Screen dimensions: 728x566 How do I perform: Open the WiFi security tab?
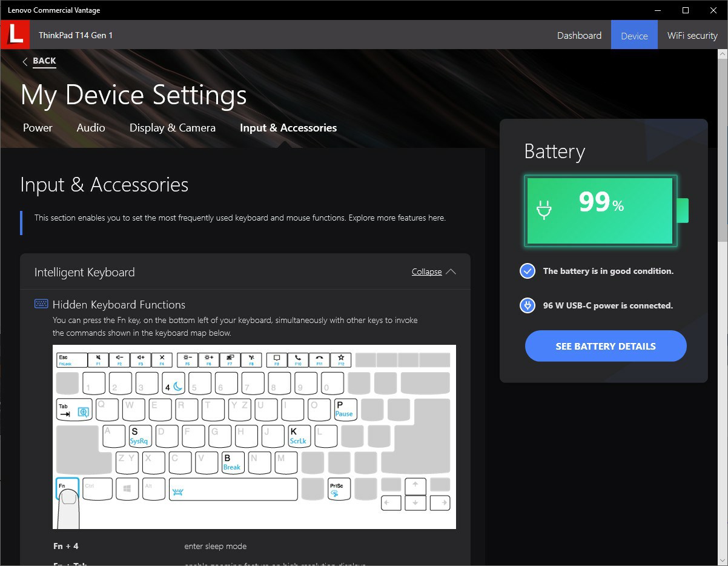[x=692, y=35]
